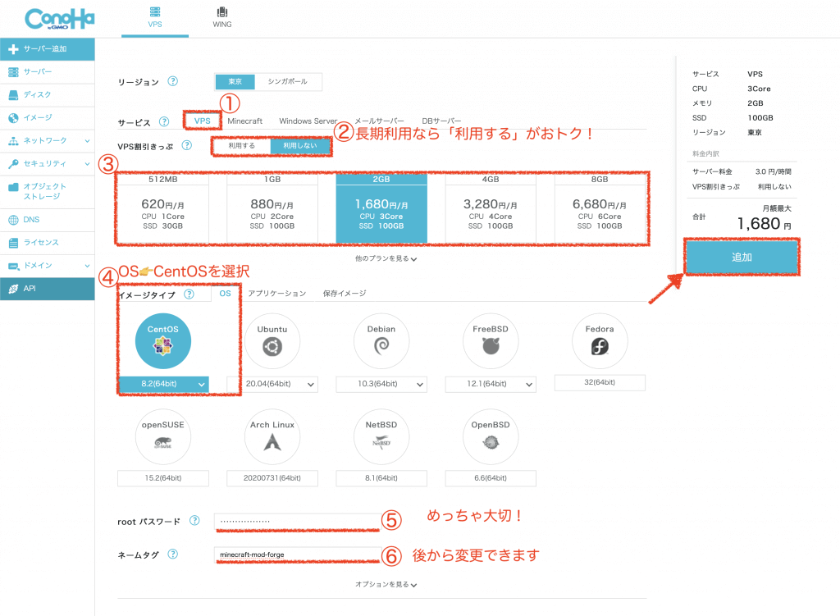Image resolution: width=840 pixels, height=616 pixels.
Task: Open the WING tab icon
Action: [221, 11]
